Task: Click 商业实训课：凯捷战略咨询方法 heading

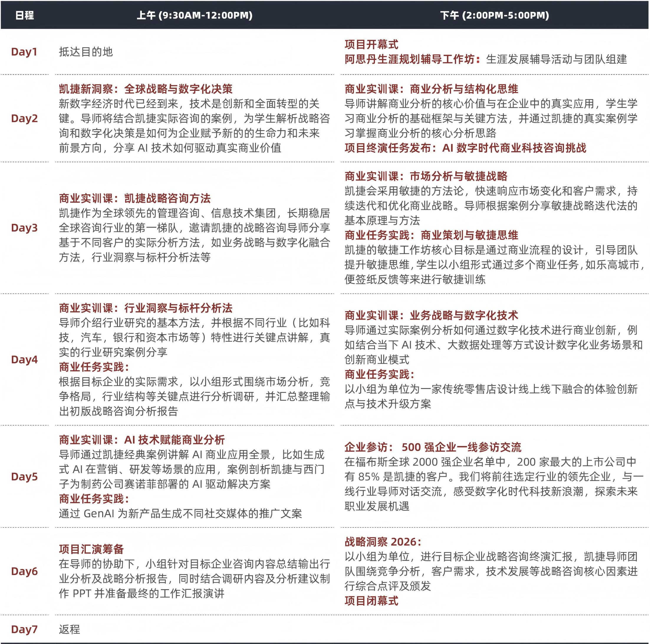Action: point(135,198)
